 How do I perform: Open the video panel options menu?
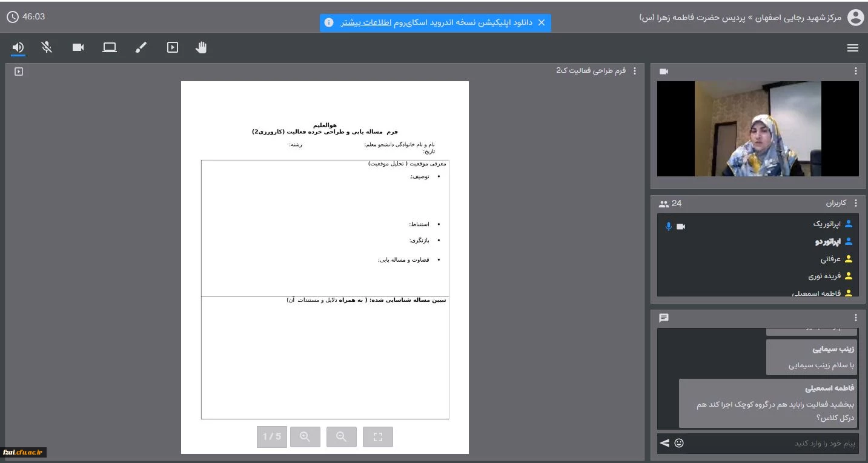[855, 72]
